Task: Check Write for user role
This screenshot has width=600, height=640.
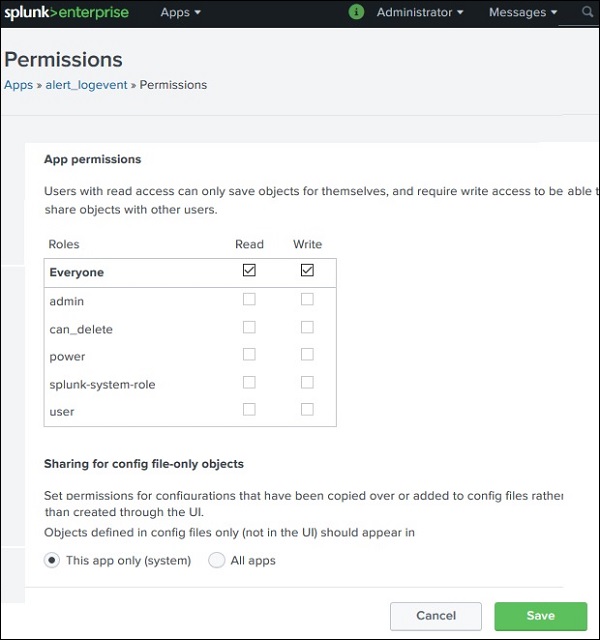Action: point(307,410)
